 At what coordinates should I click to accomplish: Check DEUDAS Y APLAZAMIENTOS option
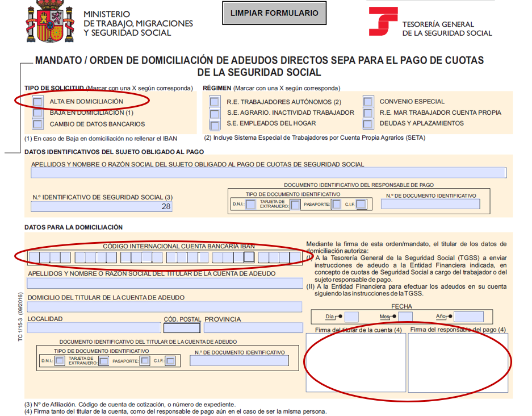click(x=368, y=123)
